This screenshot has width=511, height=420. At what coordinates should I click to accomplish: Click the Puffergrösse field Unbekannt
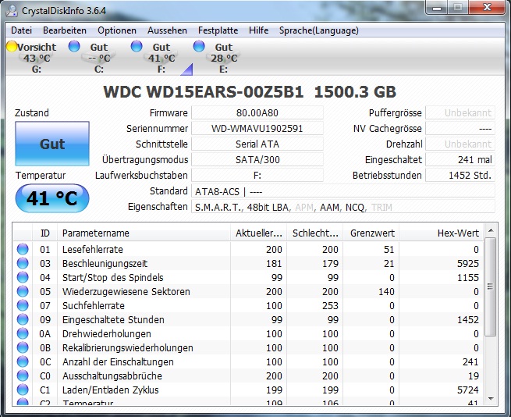coord(460,113)
